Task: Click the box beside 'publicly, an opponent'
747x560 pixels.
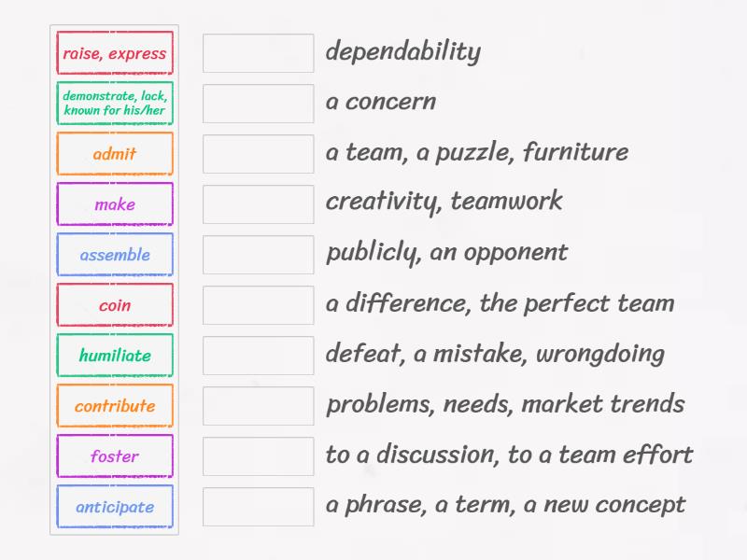Action: (x=258, y=254)
